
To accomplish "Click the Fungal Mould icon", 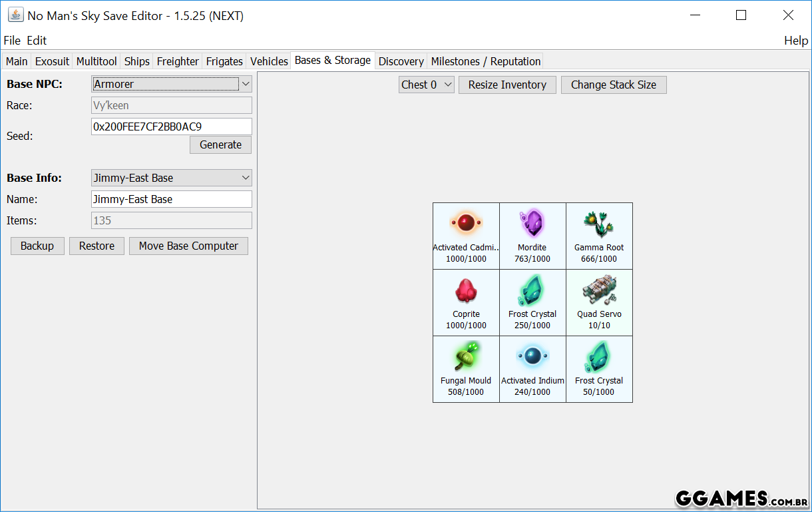I will tap(466, 357).
